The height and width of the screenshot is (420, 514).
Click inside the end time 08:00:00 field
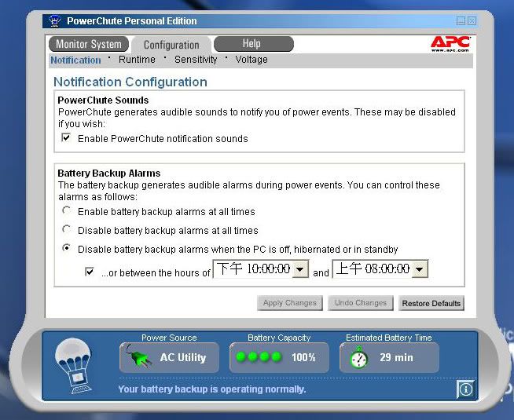point(373,269)
